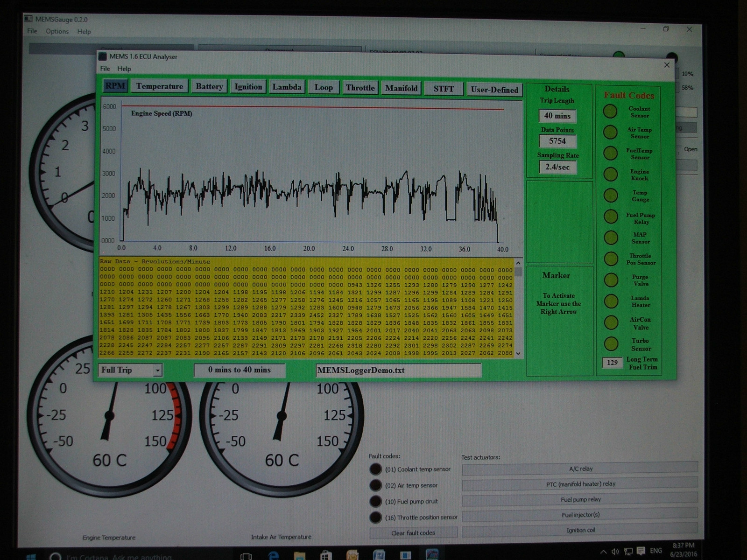The image size is (747, 560).
Task: Click the Engine Knock fault indicator
Action: click(610, 175)
